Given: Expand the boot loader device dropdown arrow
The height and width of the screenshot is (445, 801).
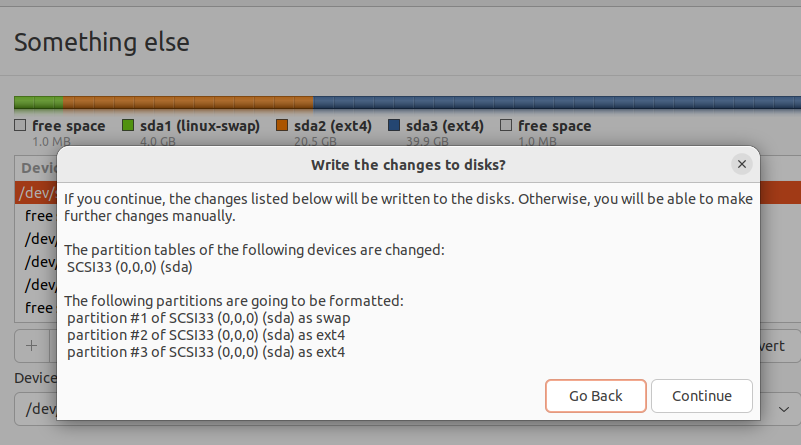Looking at the screenshot, I should (780, 409).
